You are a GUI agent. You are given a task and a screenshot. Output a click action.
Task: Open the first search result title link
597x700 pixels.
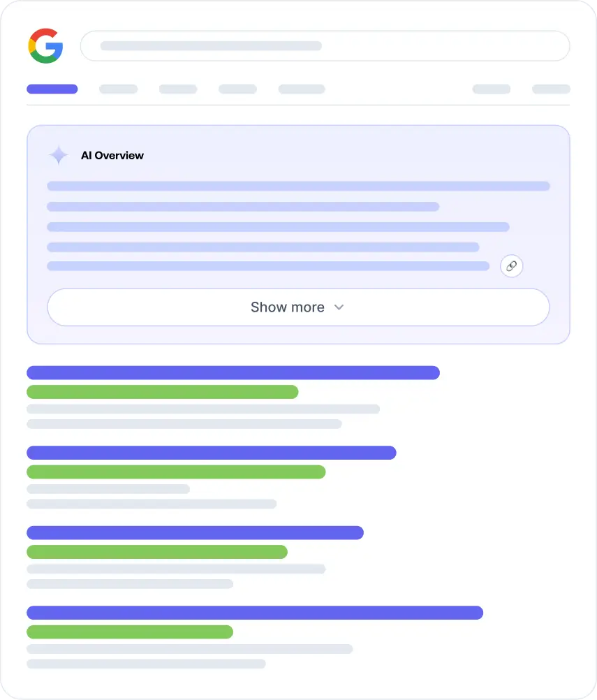point(233,372)
